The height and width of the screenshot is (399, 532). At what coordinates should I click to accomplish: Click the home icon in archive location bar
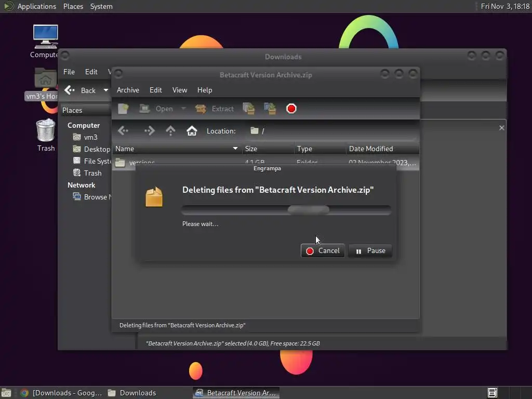pos(192,130)
